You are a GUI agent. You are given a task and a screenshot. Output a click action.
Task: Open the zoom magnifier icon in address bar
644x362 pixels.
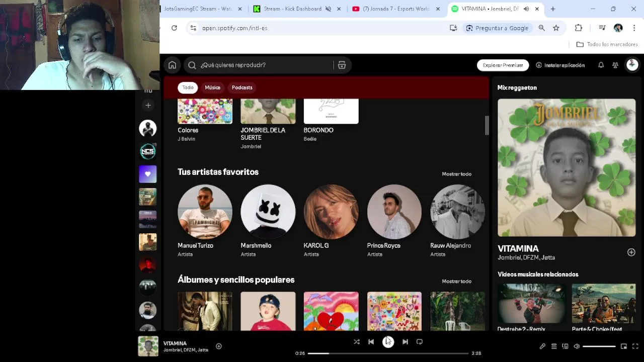pyautogui.click(x=542, y=28)
